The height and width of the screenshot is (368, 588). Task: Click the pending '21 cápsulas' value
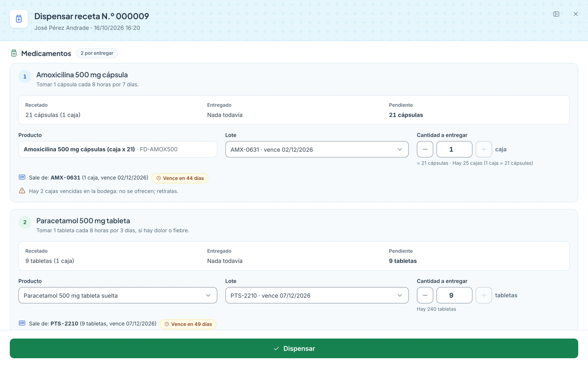tap(406, 115)
